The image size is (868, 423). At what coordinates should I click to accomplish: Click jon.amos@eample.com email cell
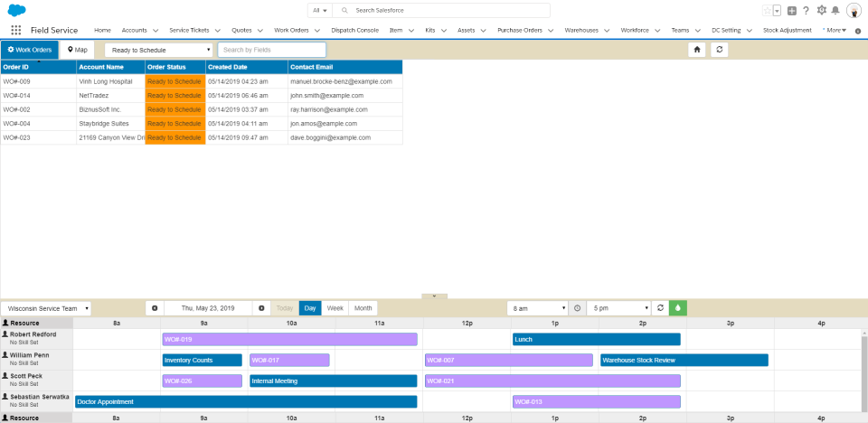tap(345, 124)
